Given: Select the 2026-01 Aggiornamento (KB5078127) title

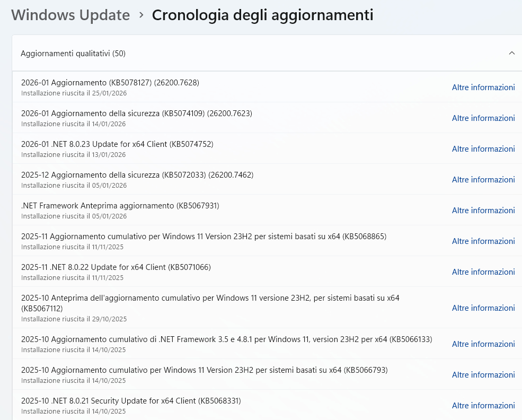Looking at the screenshot, I should (110, 83).
